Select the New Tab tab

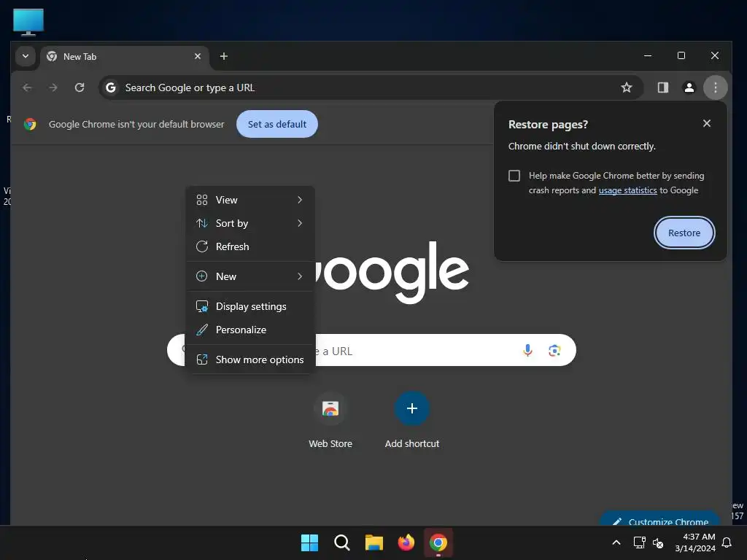pyautogui.click(x=124, y=57)
